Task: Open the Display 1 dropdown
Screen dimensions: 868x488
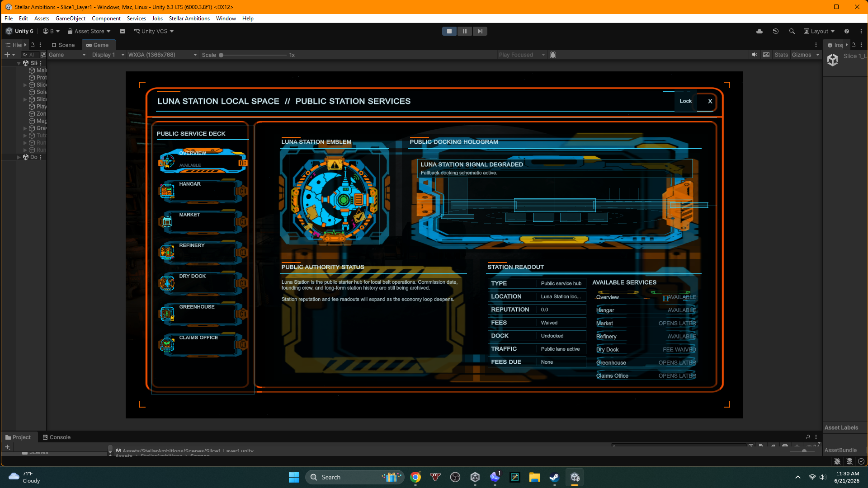Action: 108,55
